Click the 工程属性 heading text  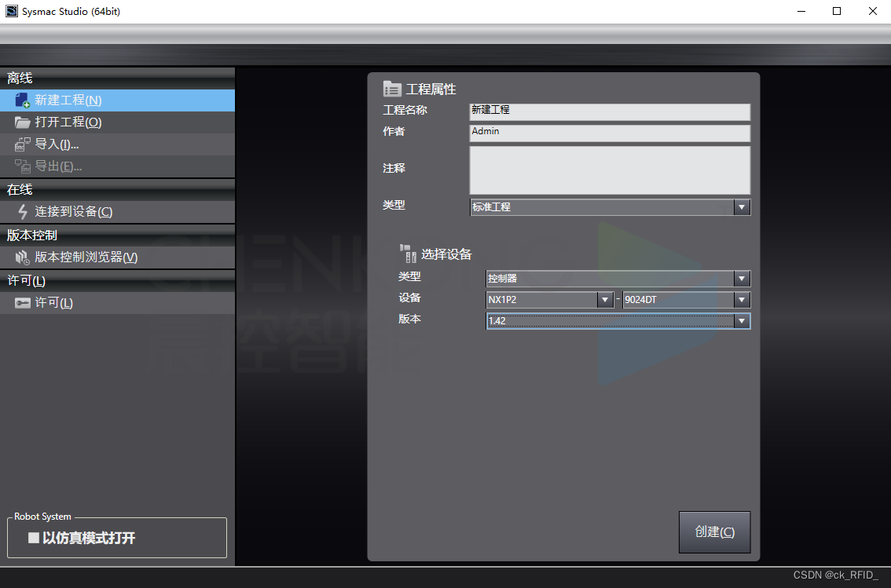[x=431, y=89]
